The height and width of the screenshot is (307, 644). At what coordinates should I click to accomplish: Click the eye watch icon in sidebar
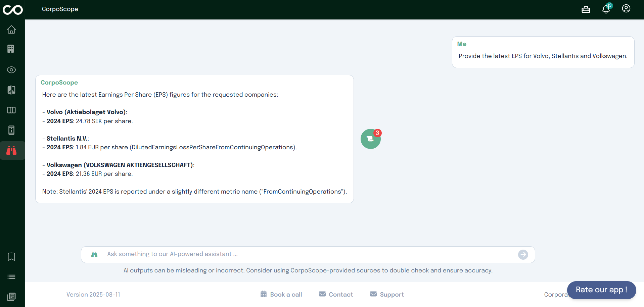pyautogui.click(x=11, y=70)
